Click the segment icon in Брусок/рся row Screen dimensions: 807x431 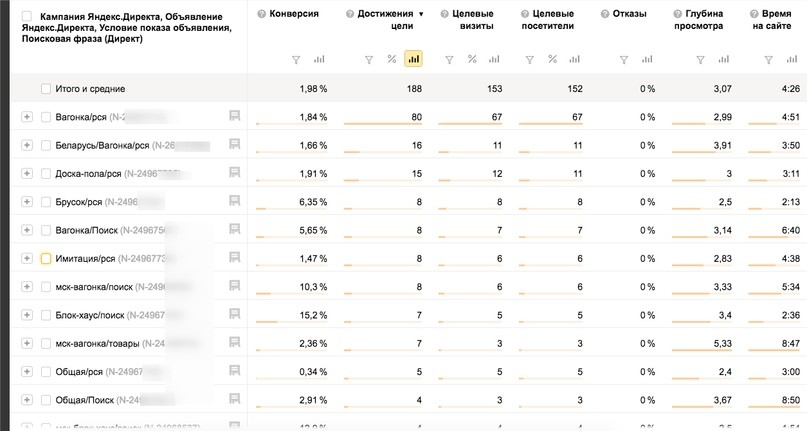(234, 201)
